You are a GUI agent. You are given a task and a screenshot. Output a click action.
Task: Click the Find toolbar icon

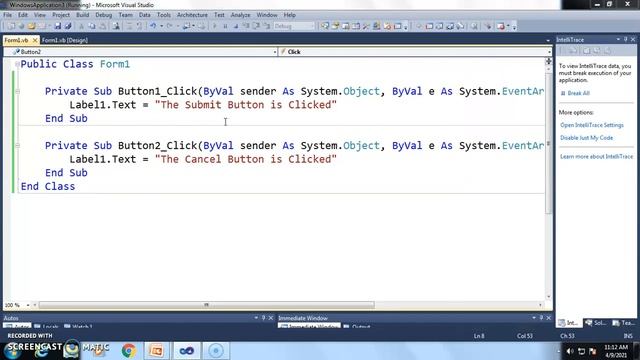116,26
